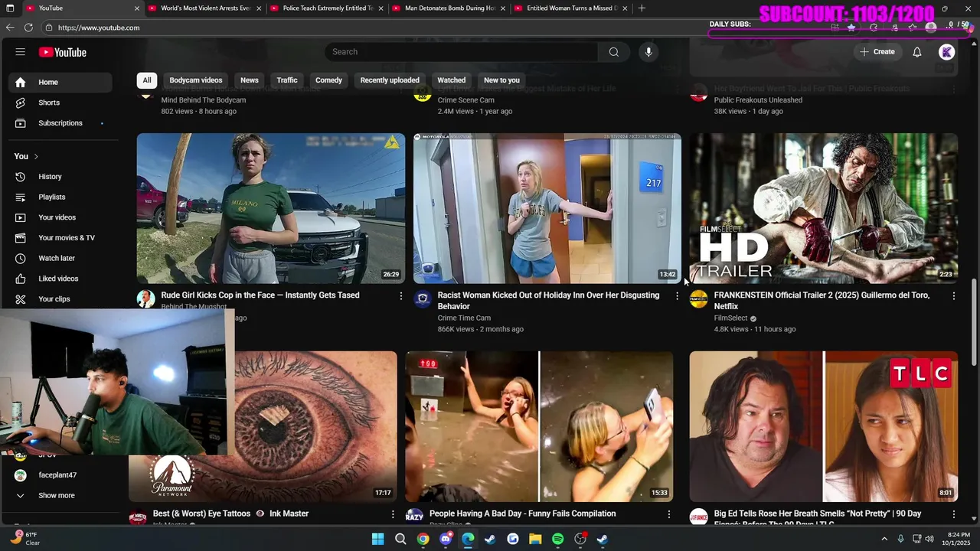Viewport: 980px width, 551px height.
Task: Click the address bar URL
Action: [99, 28]
